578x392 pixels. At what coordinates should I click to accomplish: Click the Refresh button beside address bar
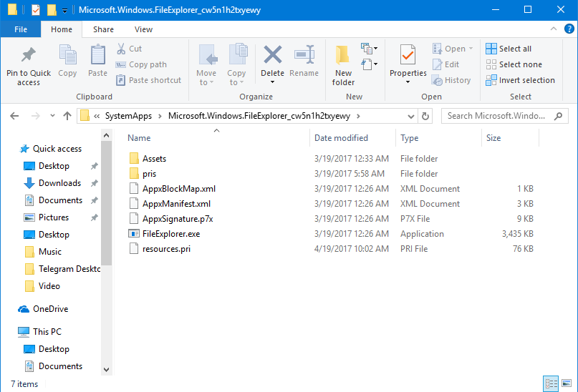pyautogui.click(x=425, y=117)
